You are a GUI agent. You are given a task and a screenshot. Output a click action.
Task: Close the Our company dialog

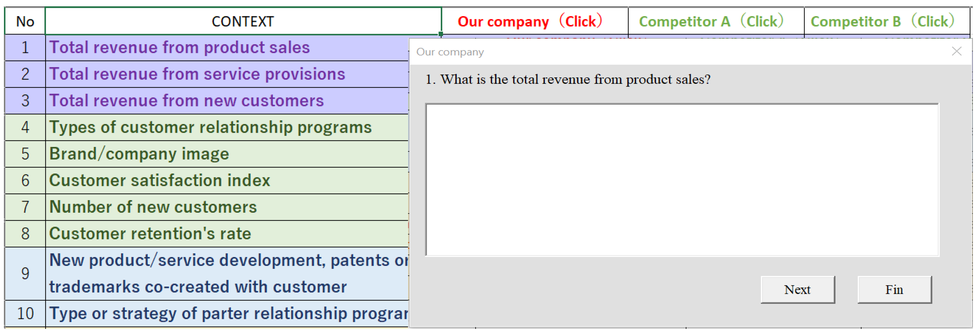956,51
